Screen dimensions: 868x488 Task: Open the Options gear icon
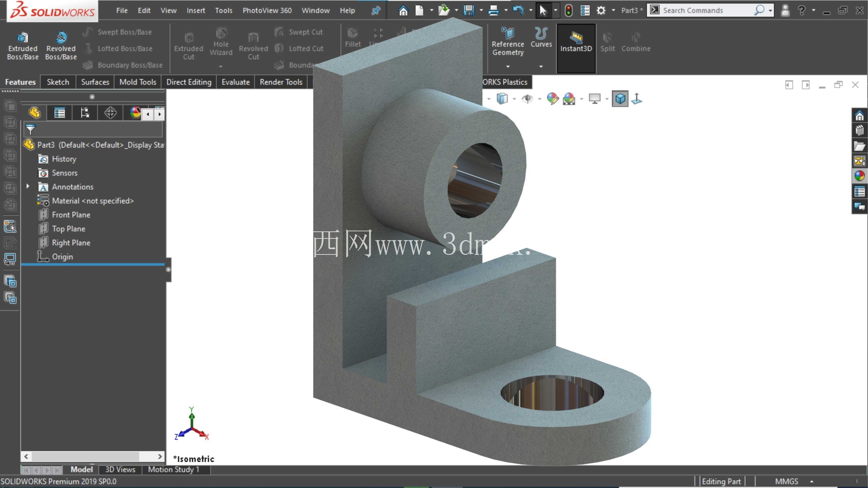pyautogui.click(x=601, y=10)
